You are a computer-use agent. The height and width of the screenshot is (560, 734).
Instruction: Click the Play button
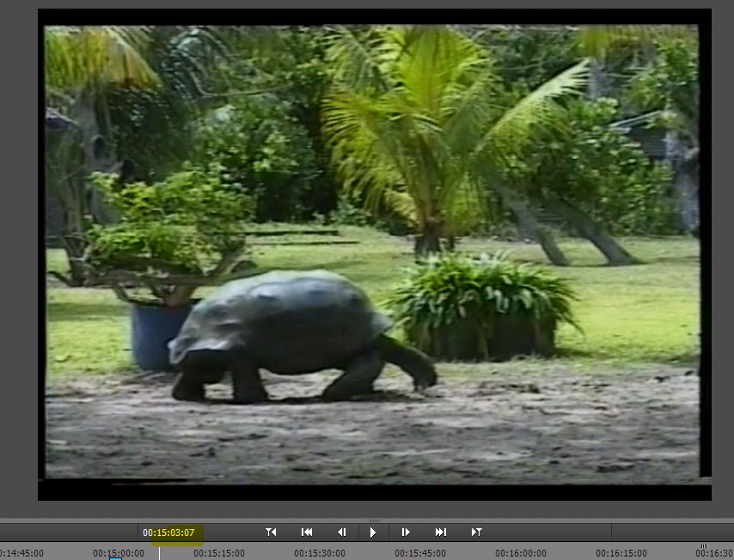click(373, 533)
